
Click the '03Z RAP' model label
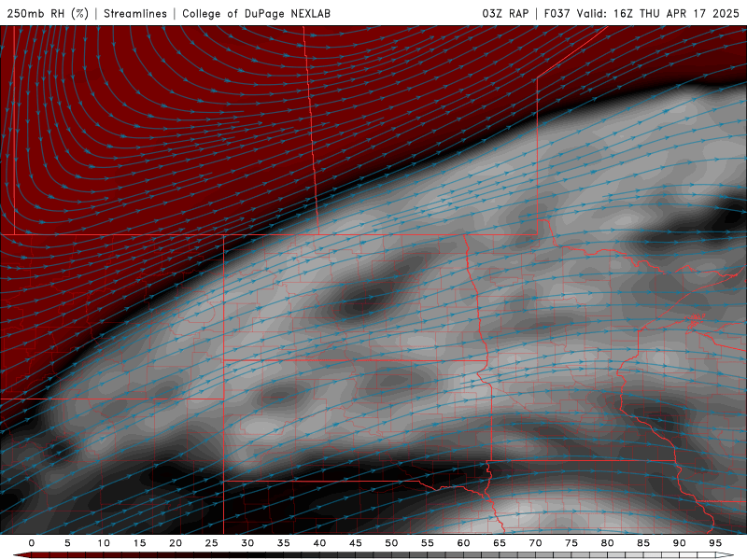(505, 13)
